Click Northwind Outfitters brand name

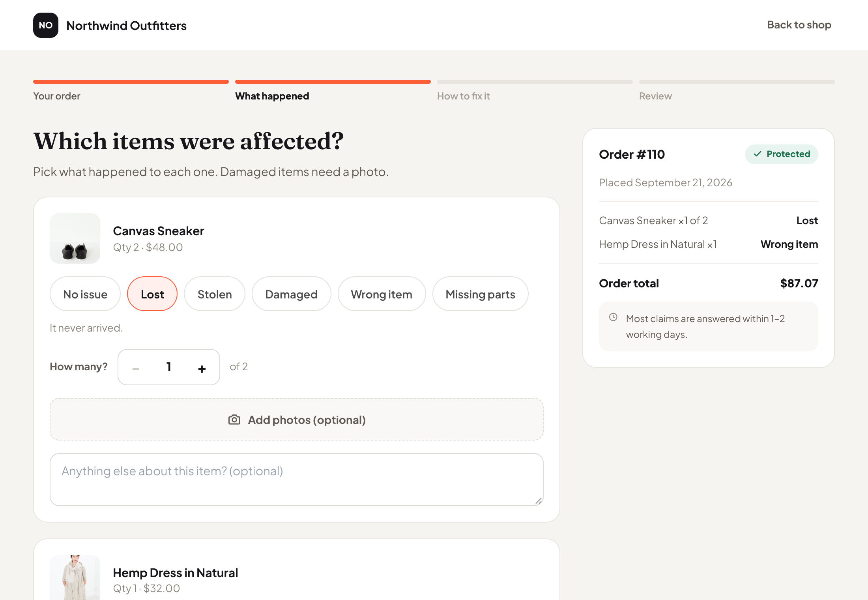(x=126, y=26)
